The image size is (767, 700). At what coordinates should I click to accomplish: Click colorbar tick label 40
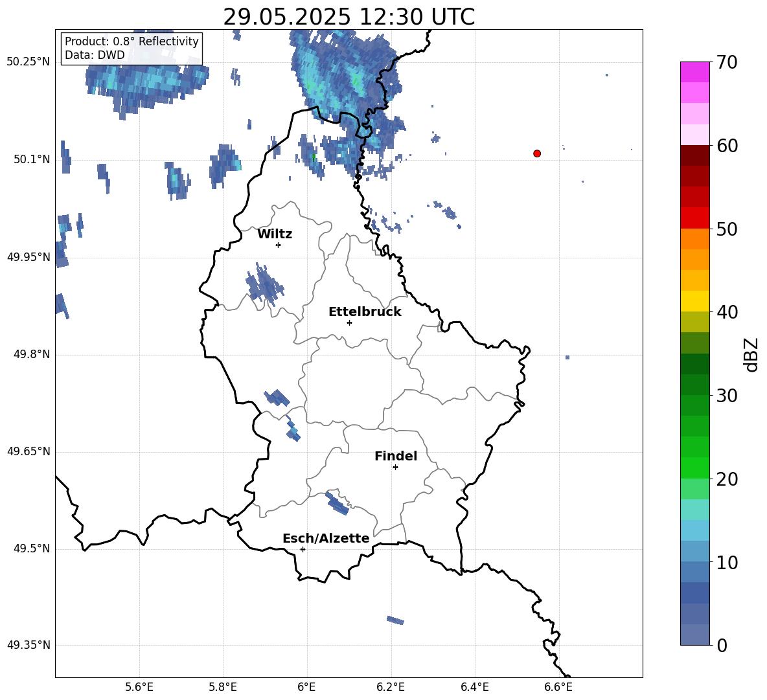[727, 312]
